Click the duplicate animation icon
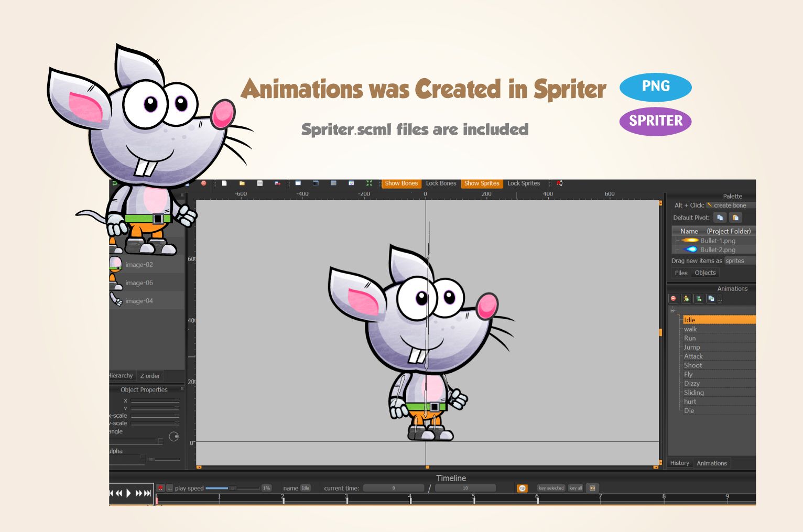The height and width of the screenshot is (532, 803). (711, 299)
